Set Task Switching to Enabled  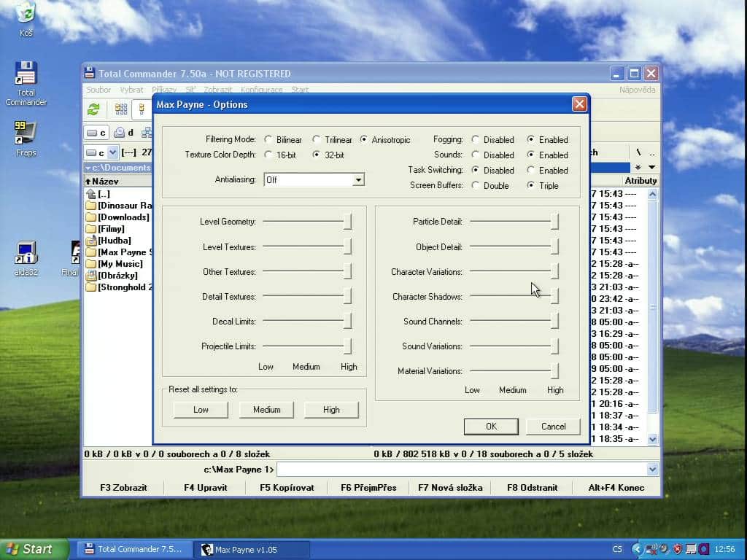tap(531, 170)
